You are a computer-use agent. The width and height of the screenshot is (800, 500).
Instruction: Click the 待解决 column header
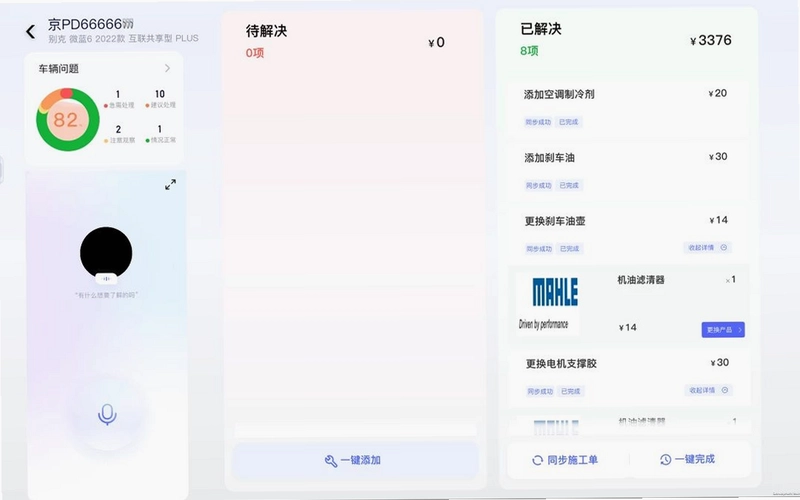[266, 31]
